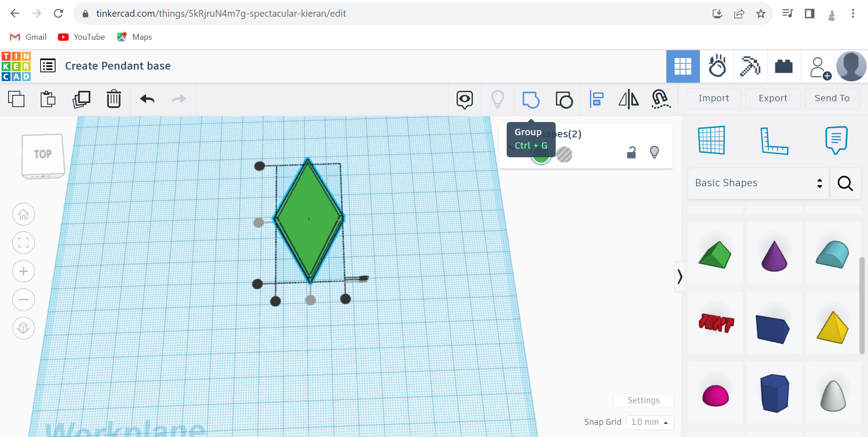Paste from the clipboard
This screenshot has width=868, height=437.
coord(48,99)
